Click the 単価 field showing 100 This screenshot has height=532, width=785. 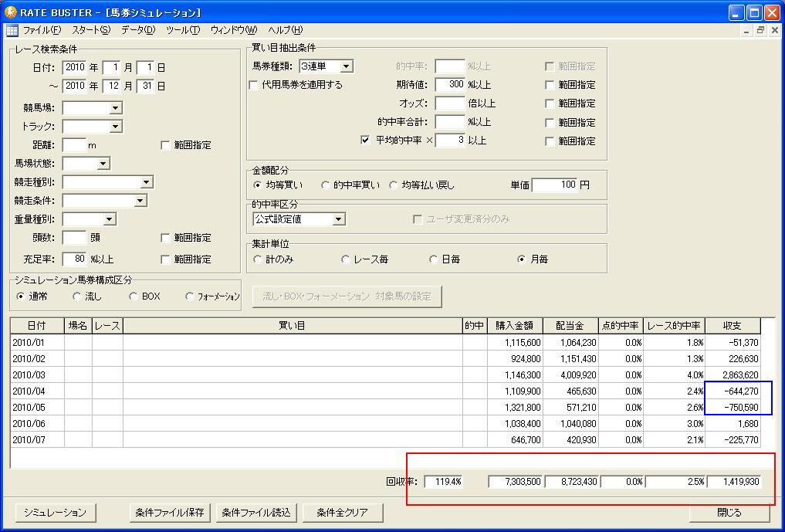click(x=555, y=185)
